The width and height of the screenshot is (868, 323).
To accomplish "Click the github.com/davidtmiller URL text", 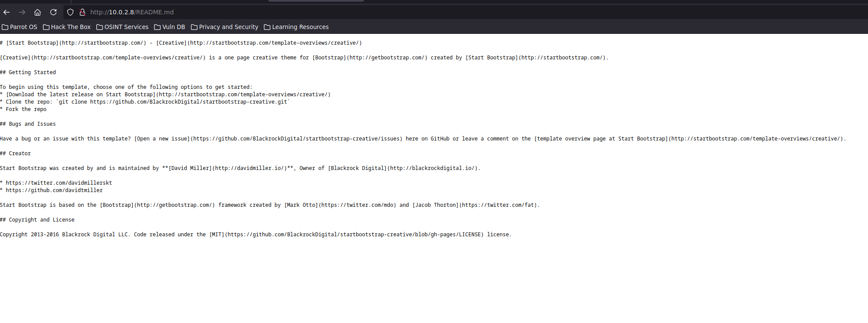I will 54,190.
